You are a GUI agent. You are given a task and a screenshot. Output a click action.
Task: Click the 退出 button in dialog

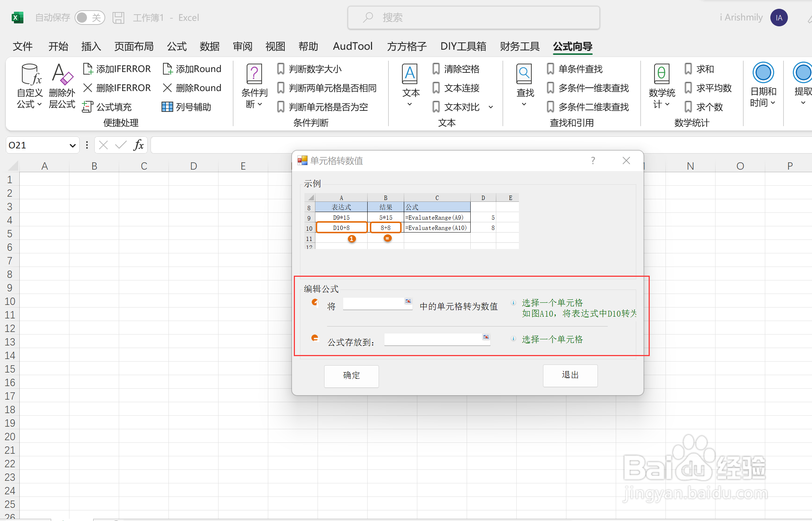coord(570,375)
